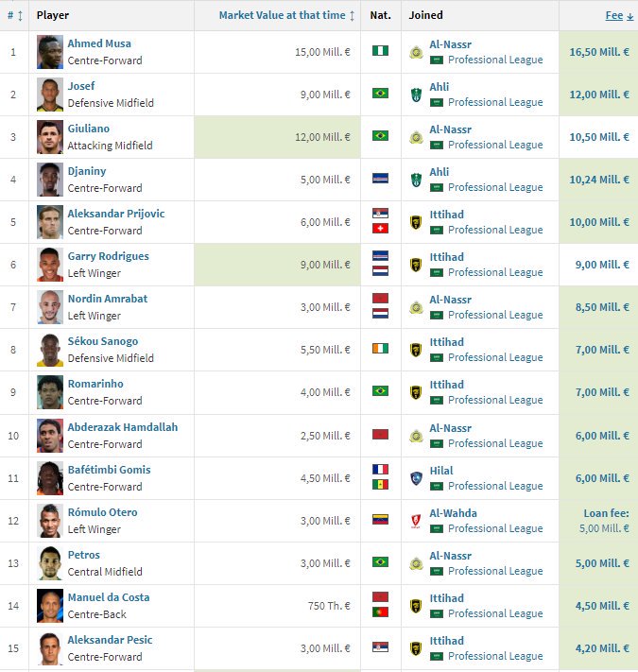Click Ahli club crest in Josef row
This screenshot has width=638, height=672.
pyautogui.click(x=416, y=95)
